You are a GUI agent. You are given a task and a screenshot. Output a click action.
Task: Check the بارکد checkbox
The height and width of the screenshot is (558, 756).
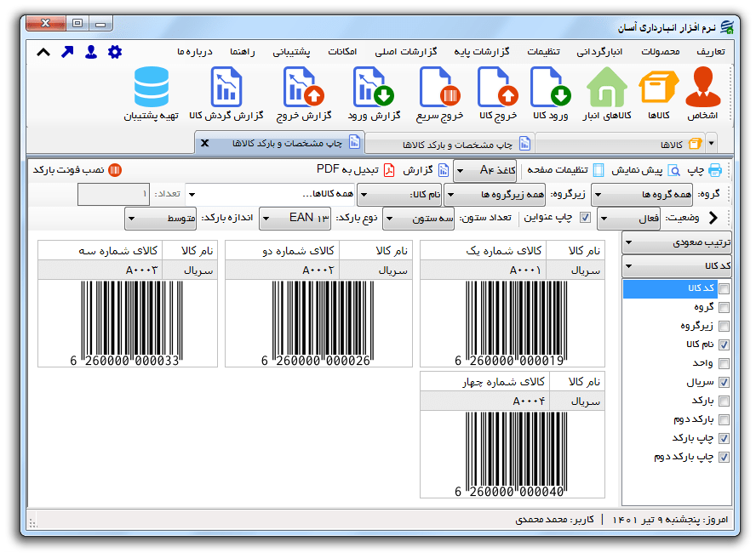(724, 401)
